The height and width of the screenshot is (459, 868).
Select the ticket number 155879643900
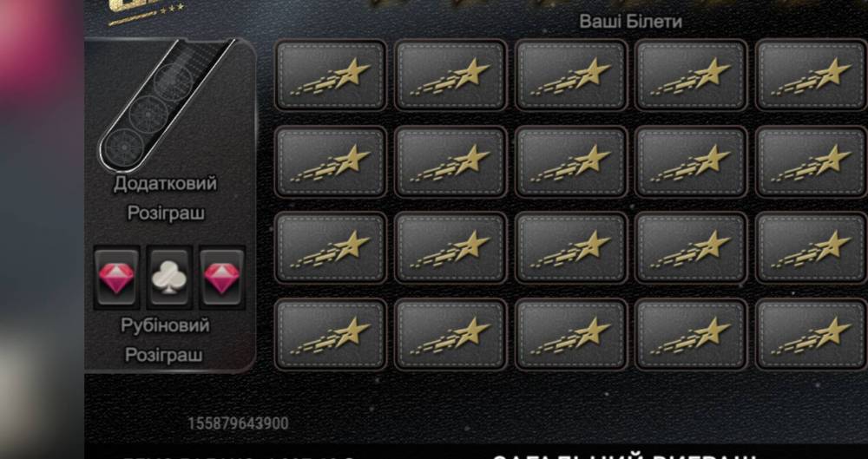(x=238, y=423)
